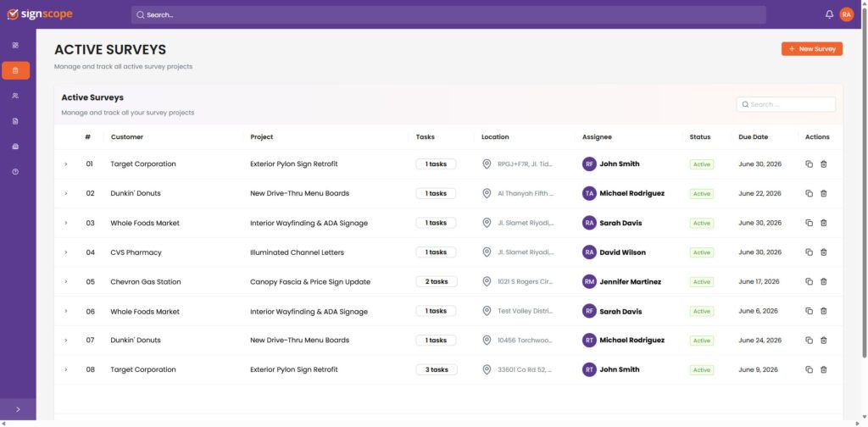Expand row 05 Chevron Gas Station
This screenshot has height=427, width=868.
(x=66, y=281)
